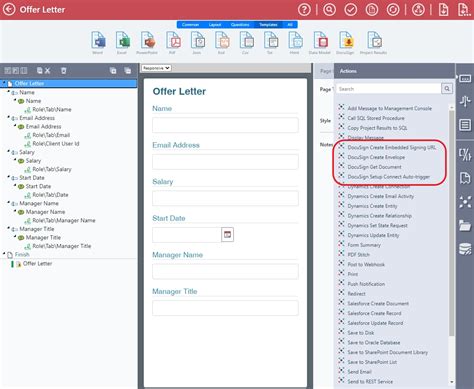The width and height of the screenshot is (474, 389).
Task: Click the circular refresh icon in header
Action: click(393, 10)
